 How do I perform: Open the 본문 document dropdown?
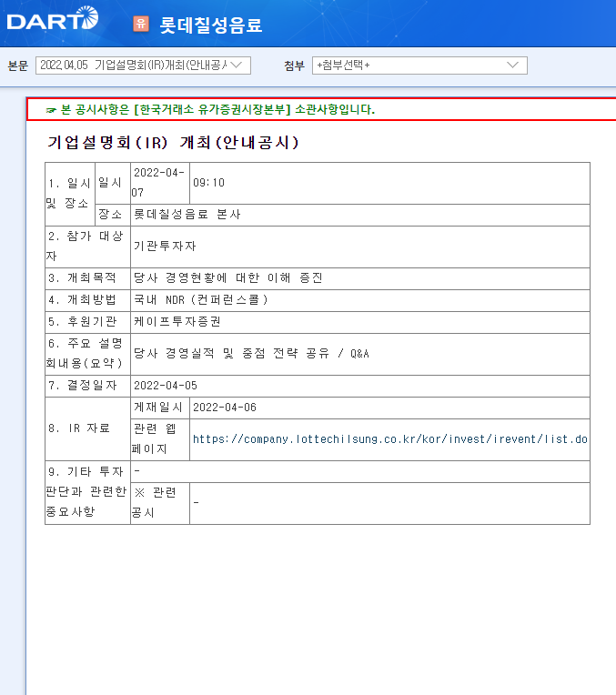(143, 65)
